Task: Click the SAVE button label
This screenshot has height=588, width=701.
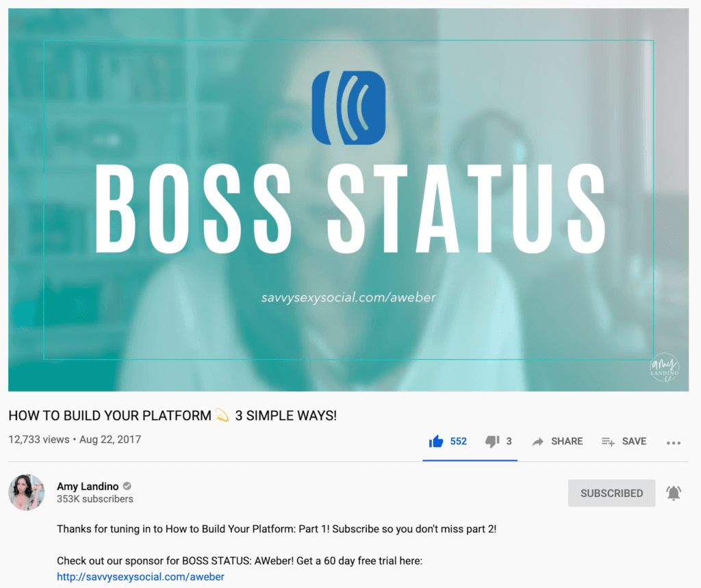Action: point(634,442)
